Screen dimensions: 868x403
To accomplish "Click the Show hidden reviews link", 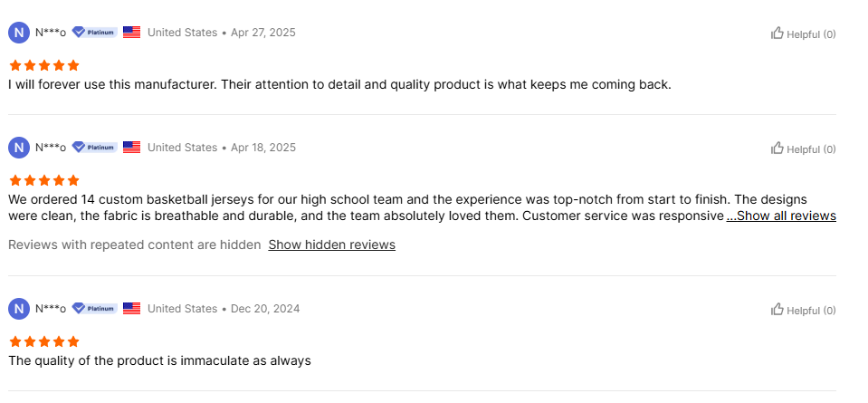I will click(331, 245).
